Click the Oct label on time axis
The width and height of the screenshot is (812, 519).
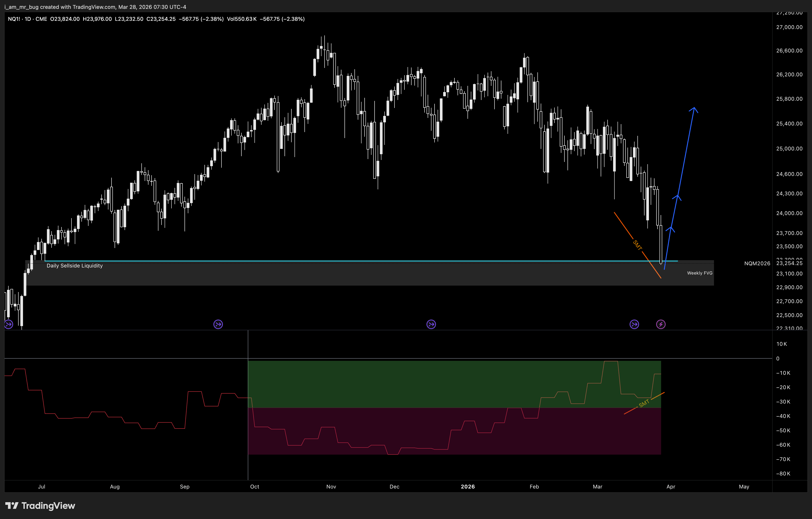pos(255,487)
